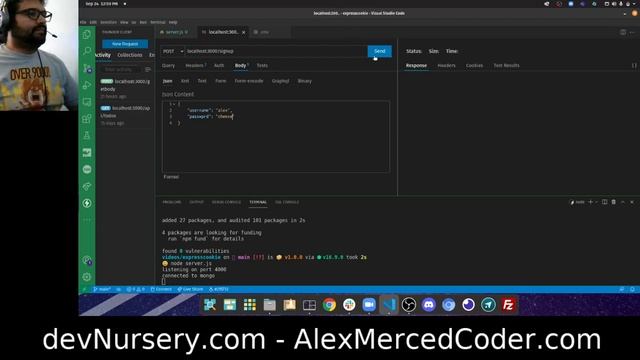Open the Search view in the activity bar
This screenshot has height=360, width=640.
pos(87,51)
